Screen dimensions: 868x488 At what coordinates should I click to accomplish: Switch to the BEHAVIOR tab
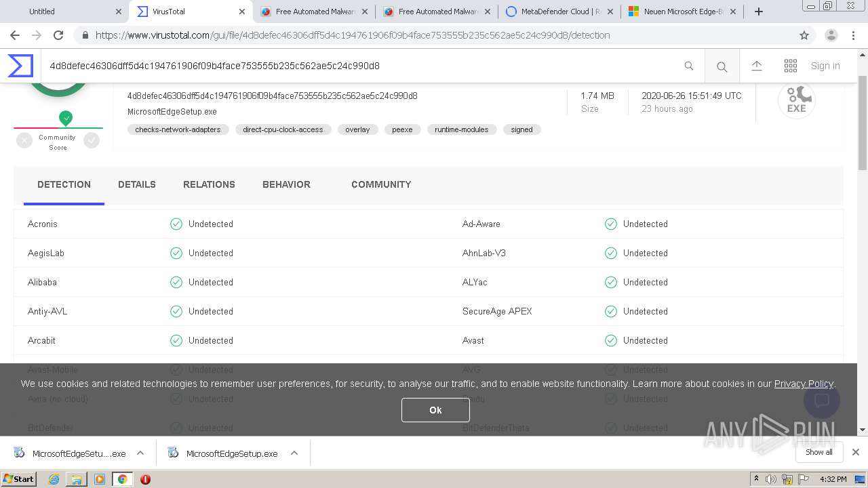pos(286,184)
